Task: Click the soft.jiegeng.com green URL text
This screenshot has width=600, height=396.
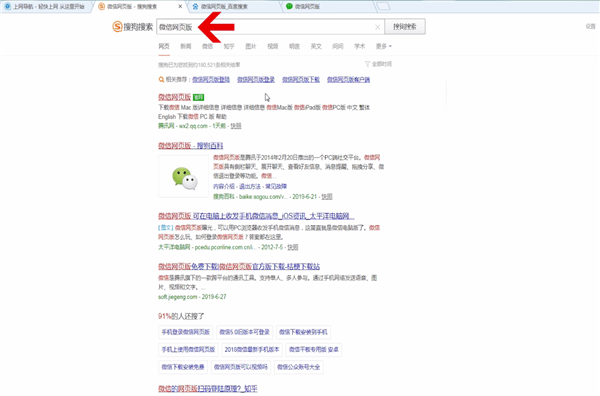Action: coord(178,297)
